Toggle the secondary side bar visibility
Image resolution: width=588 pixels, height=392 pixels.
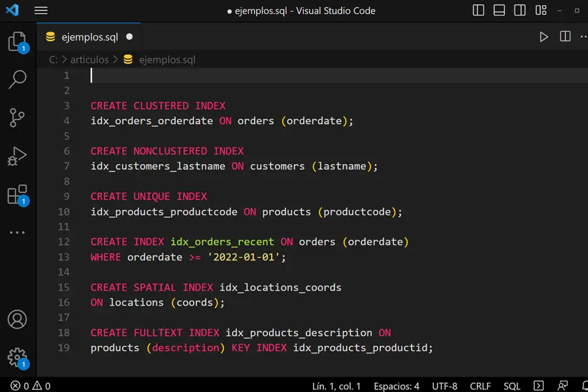pos(520,10)
